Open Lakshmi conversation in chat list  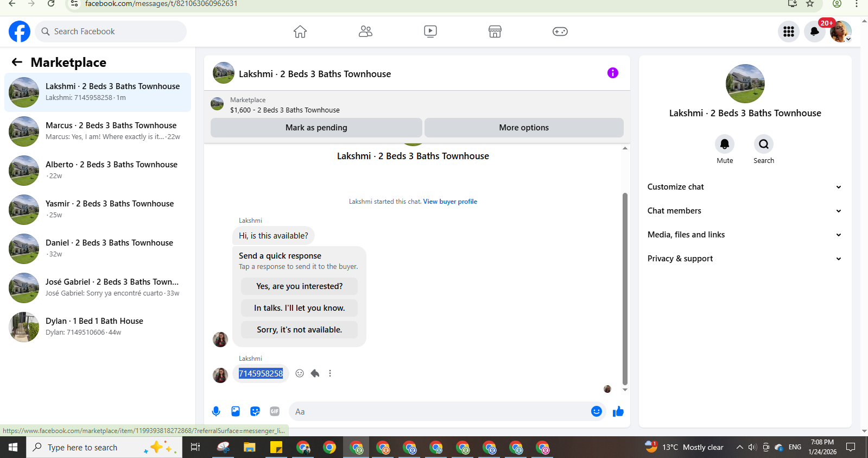tap(98, 92)
